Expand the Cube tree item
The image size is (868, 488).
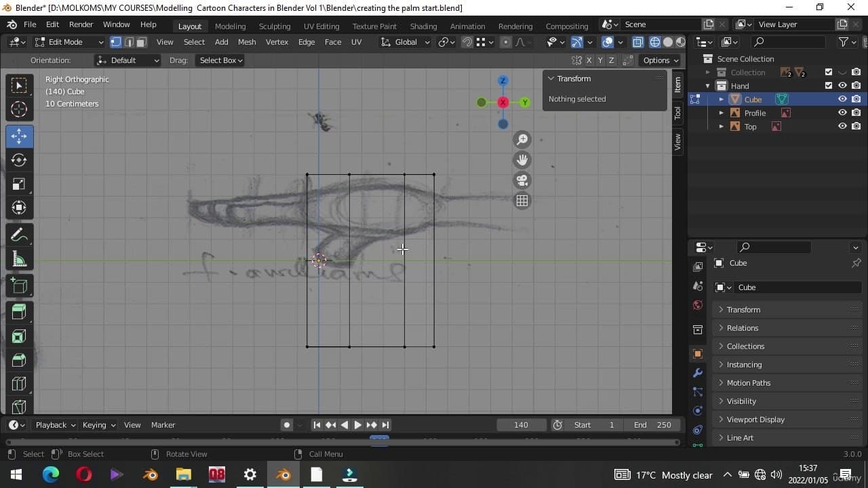(722, 100)
